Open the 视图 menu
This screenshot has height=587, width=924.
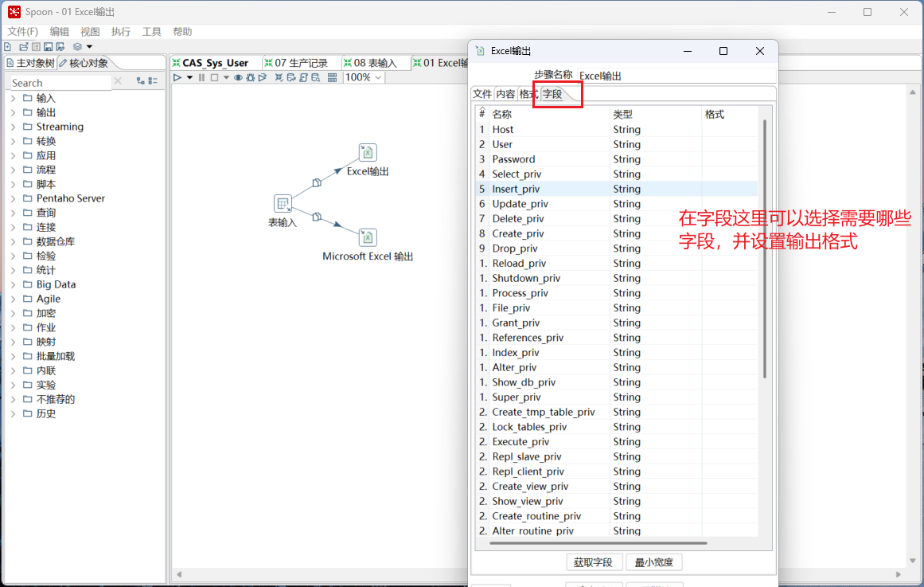[90, 32]
